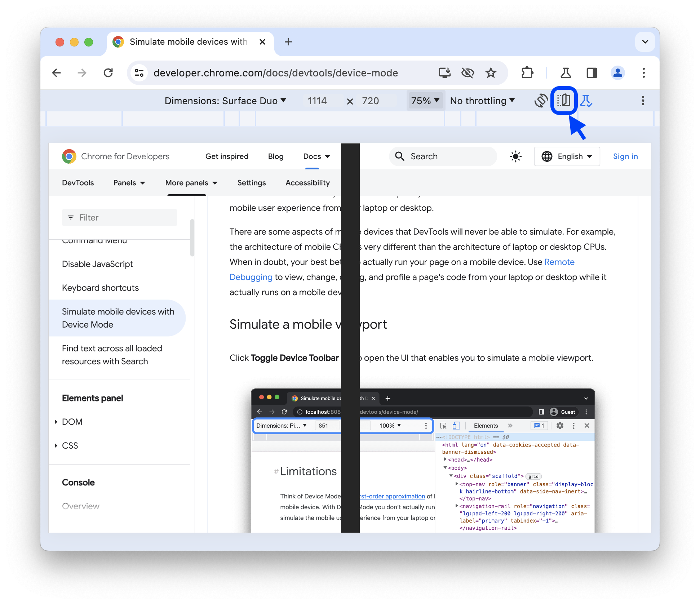700x604 pixels.
Task: Click the more options three-dot menu icon
Action: click(x=643, y=101)
